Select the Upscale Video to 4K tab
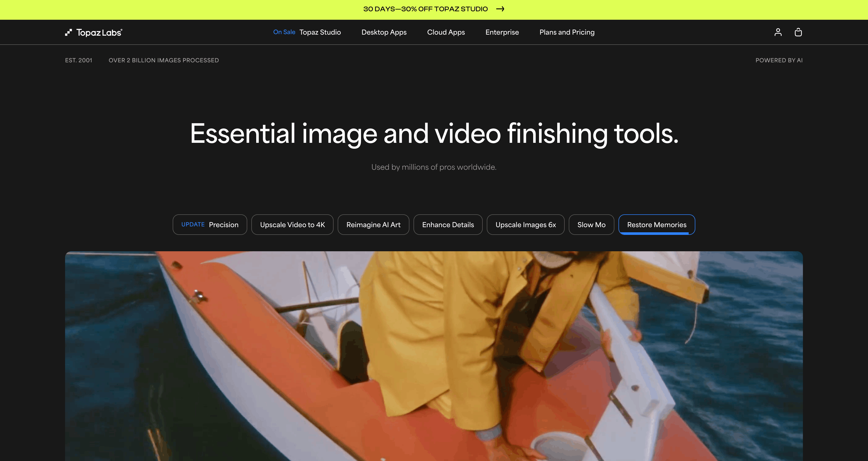868x461 pixels. [x=292, y=225]
